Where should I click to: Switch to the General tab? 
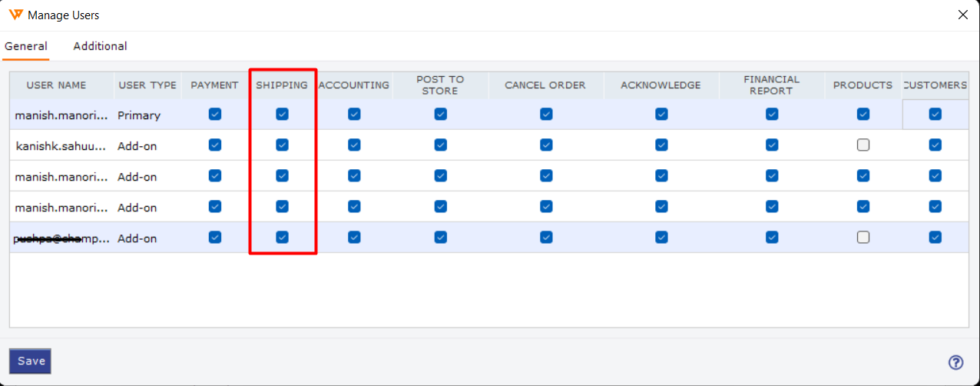point(26,46)
